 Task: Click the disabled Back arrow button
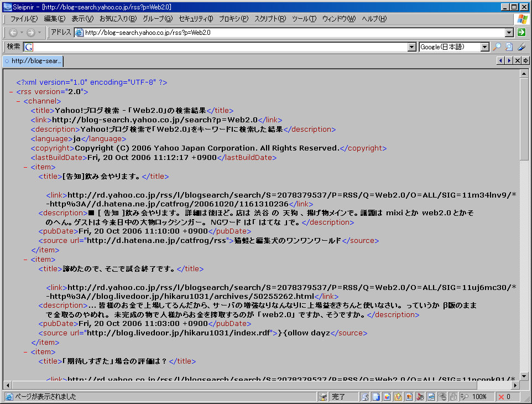point(13,33)
